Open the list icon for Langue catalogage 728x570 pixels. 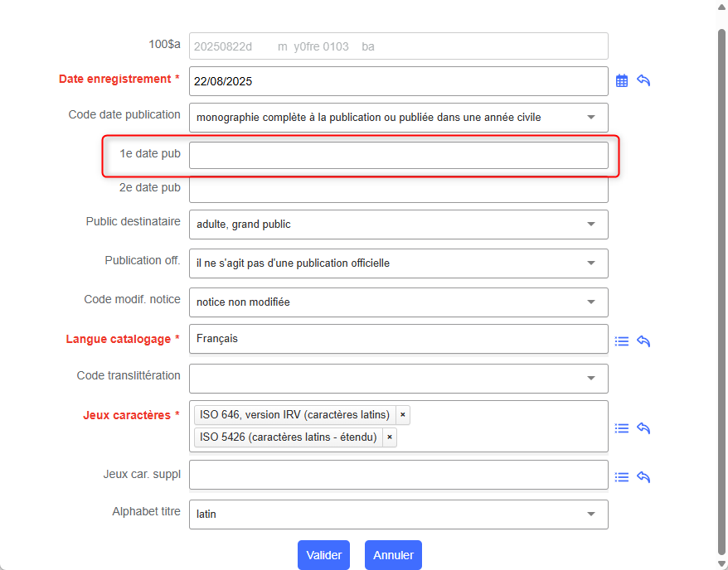[x=622, y=341]
